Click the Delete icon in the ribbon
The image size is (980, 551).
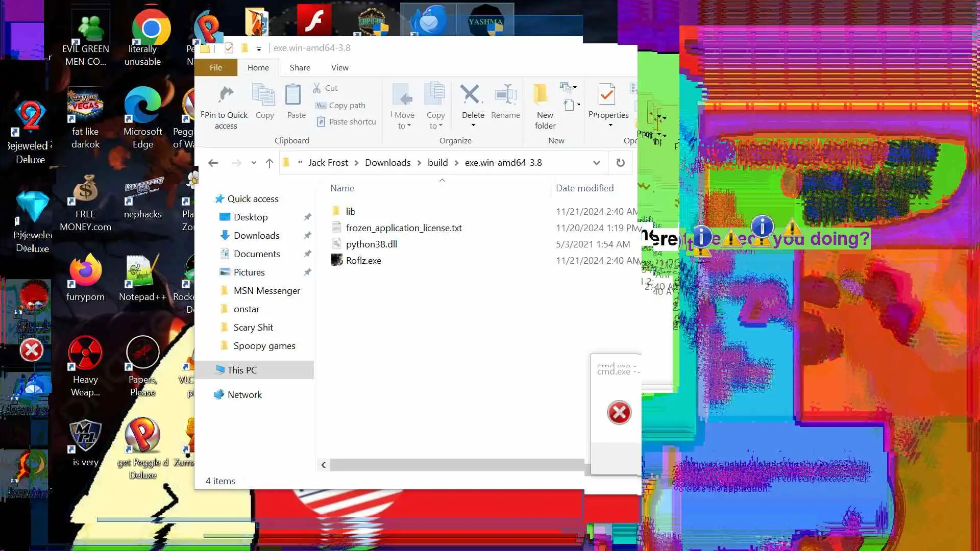tap(471, 95)
